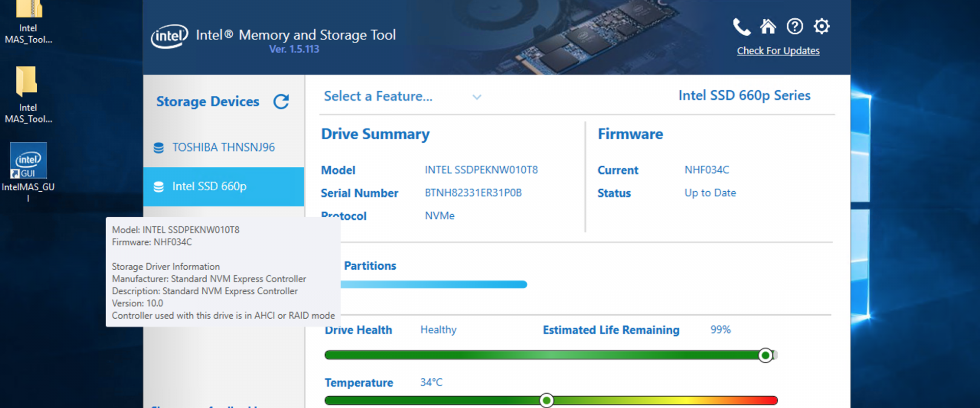Click the NVMe protocol value

click(439, 216)
